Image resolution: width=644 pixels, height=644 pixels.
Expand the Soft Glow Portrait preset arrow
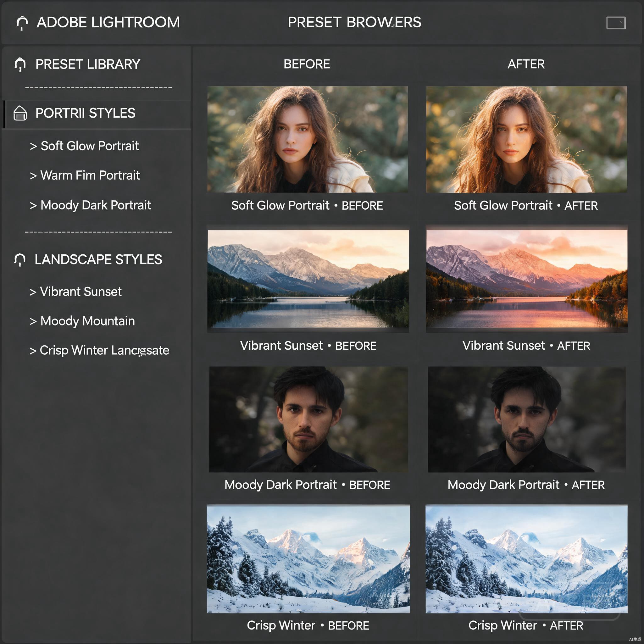33,146
